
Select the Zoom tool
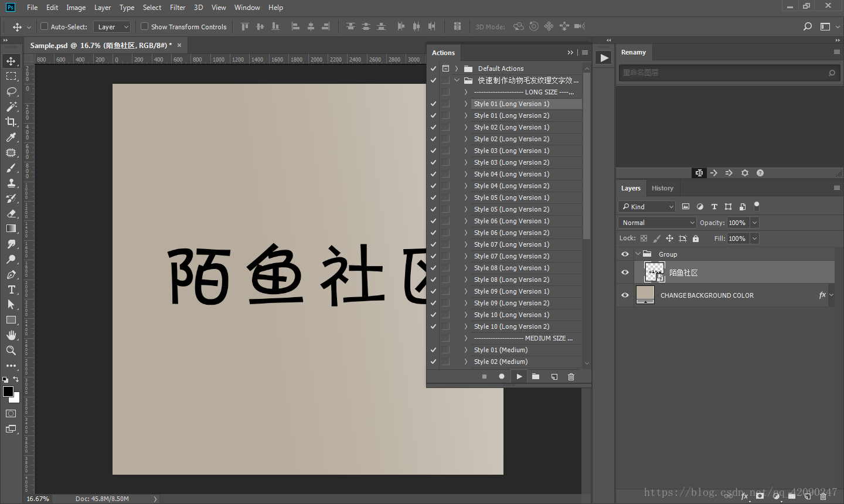[x=11, y=350]
